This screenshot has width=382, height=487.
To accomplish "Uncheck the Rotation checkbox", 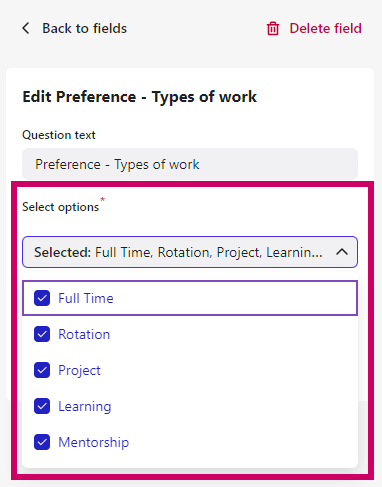I will (42, 334).
